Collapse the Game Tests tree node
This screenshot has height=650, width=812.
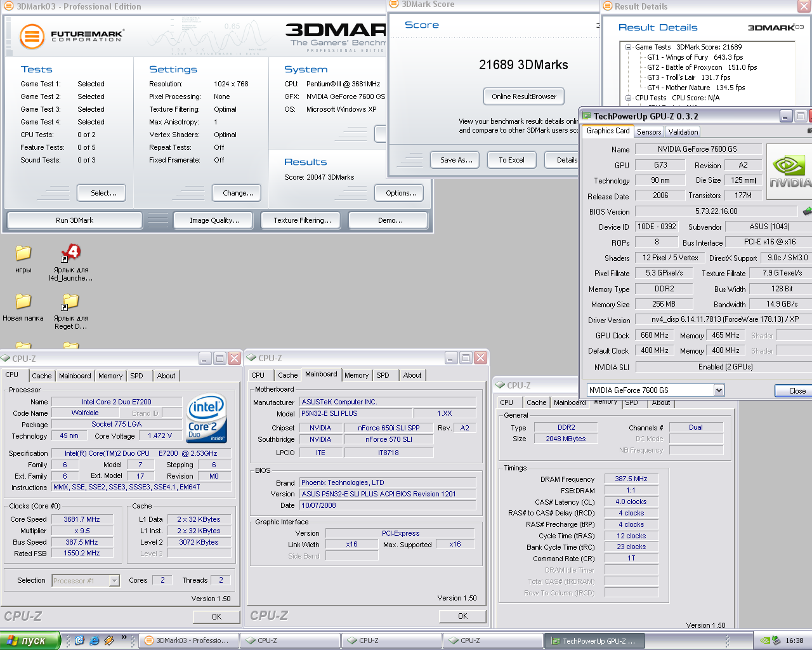[628, 47]
